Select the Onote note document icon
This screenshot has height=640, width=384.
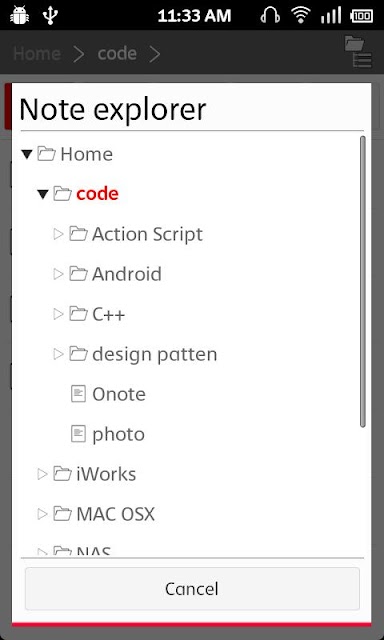click(78, 394)
